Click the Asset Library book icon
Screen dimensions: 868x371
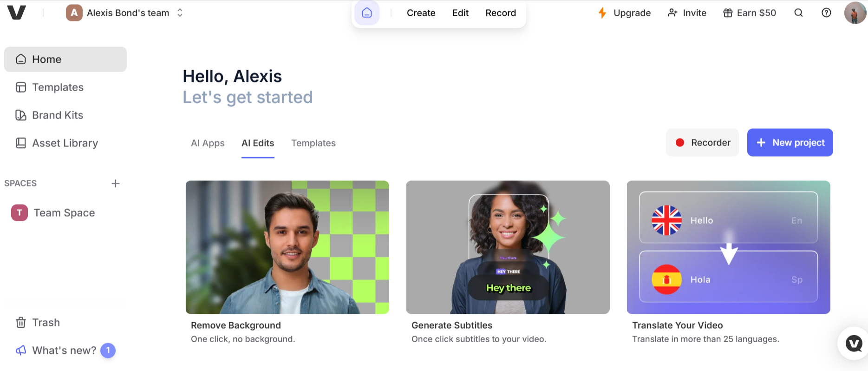pos(21,143)
